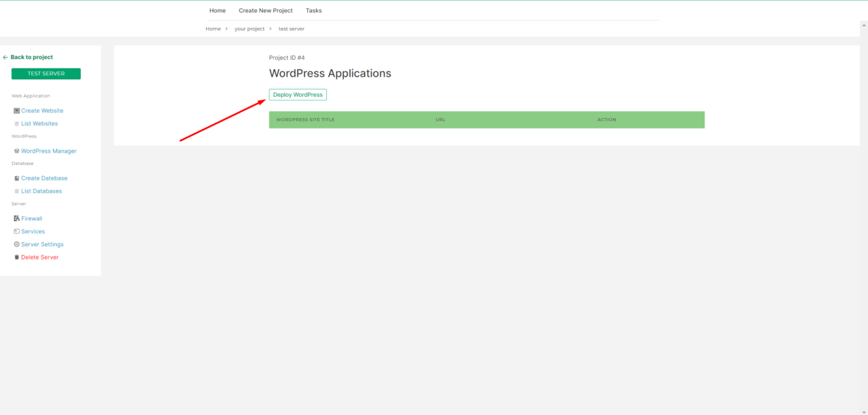
Task: Switch to Home in the navigation bar
Action: pos(217,10)
